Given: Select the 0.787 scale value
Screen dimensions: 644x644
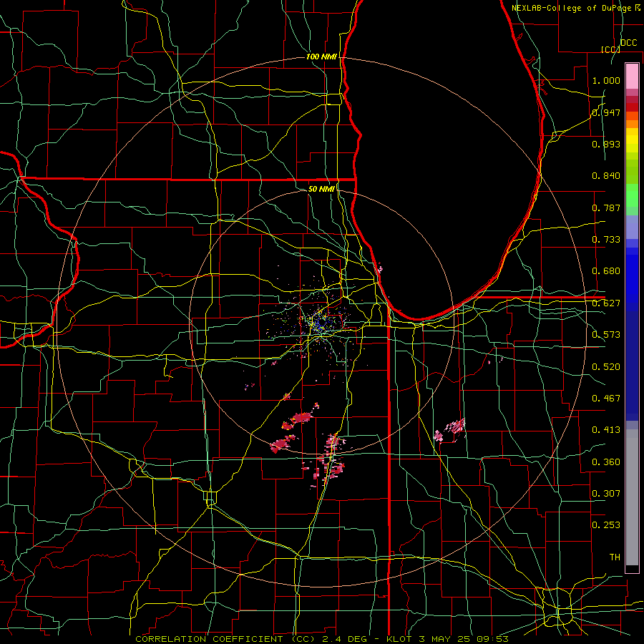Looking at the screenshot, I should pos(606,208).
